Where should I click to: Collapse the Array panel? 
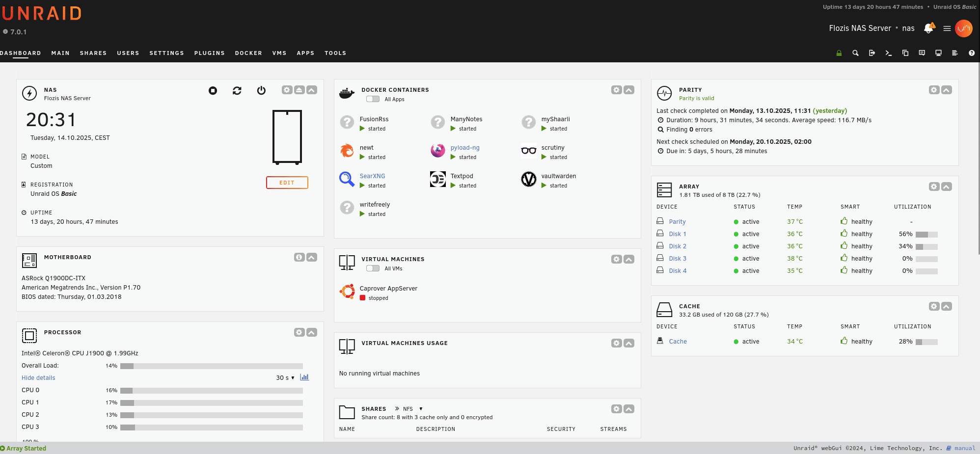[947, 187]
